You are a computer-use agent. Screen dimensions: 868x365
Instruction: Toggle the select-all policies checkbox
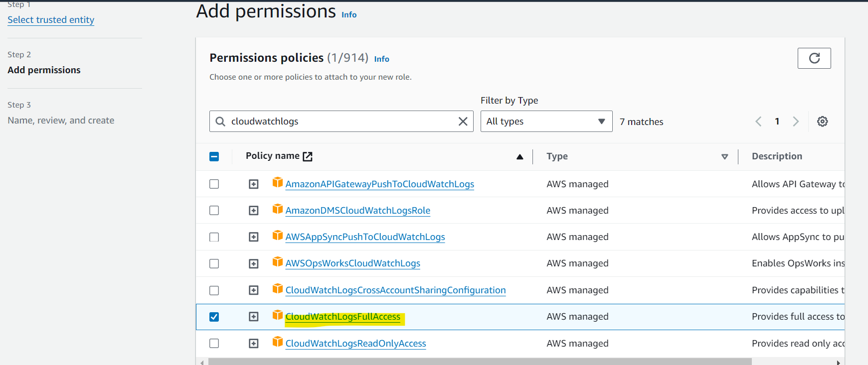214,157
